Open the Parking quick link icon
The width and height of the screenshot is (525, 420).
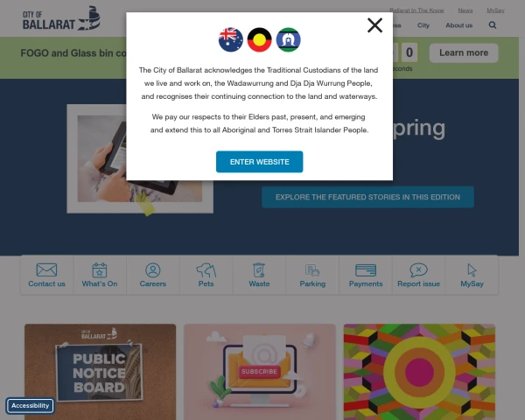(x=312, y=270)
